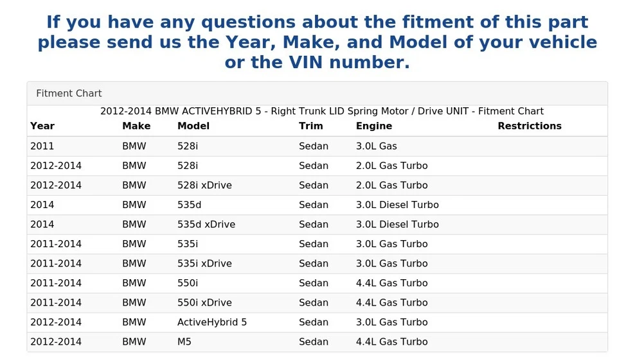Click the Engine column header
This screenshot has width=617, height=364.
coord(374,126)
